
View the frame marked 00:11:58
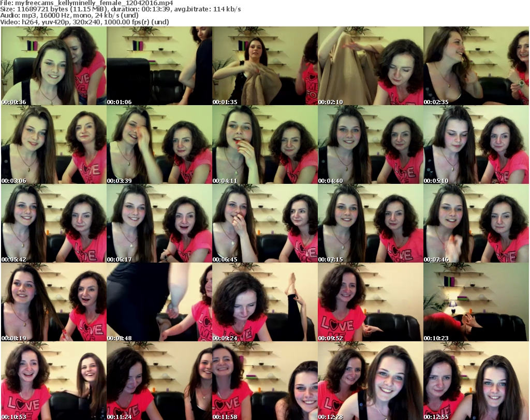coord(265,381)
